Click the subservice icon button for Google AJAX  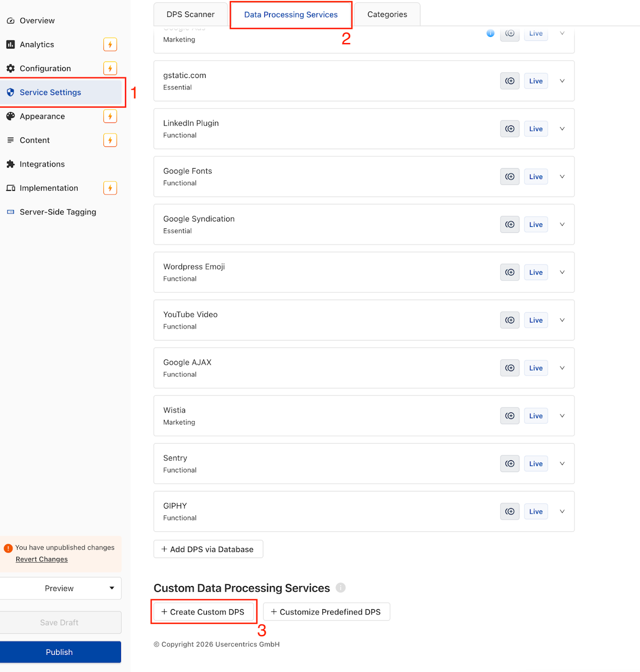pos(509,368)
